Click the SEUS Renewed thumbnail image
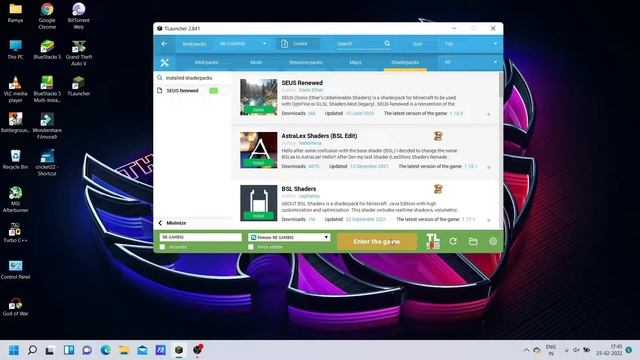 click(258, 97)
